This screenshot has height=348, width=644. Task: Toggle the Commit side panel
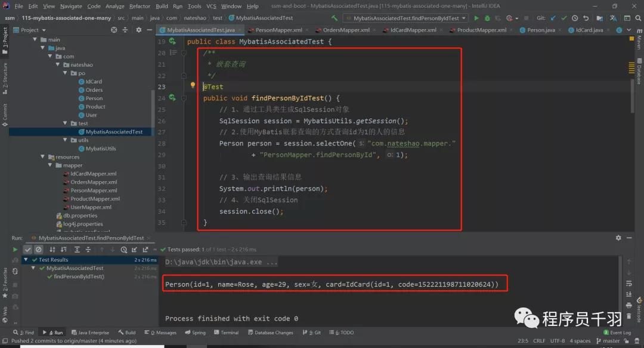tap(5, 114)
